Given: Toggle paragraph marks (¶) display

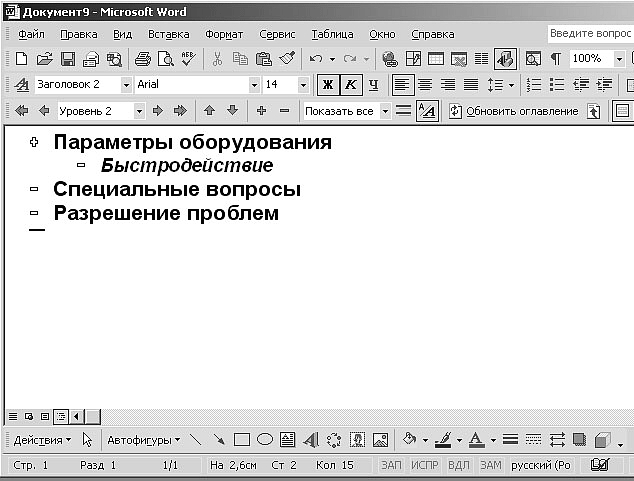Looking at the screenshot, I should click(556, 59).
